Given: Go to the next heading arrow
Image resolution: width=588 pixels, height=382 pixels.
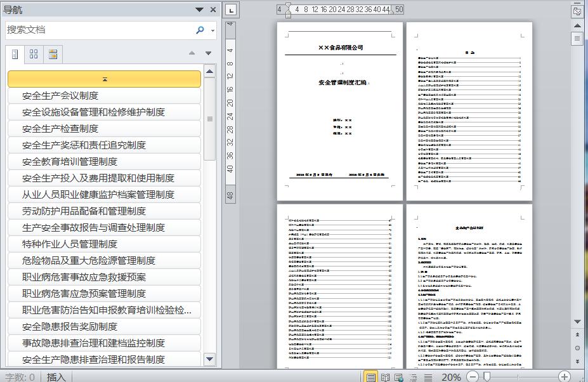Looking at the screenshot, I should (209, 53).
